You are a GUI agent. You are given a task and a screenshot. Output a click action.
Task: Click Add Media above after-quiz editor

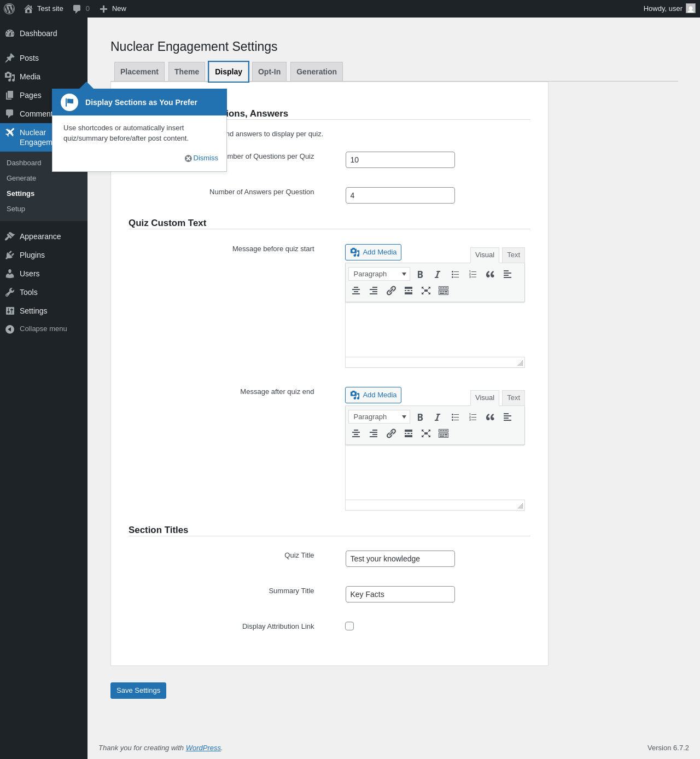(373, 395)
